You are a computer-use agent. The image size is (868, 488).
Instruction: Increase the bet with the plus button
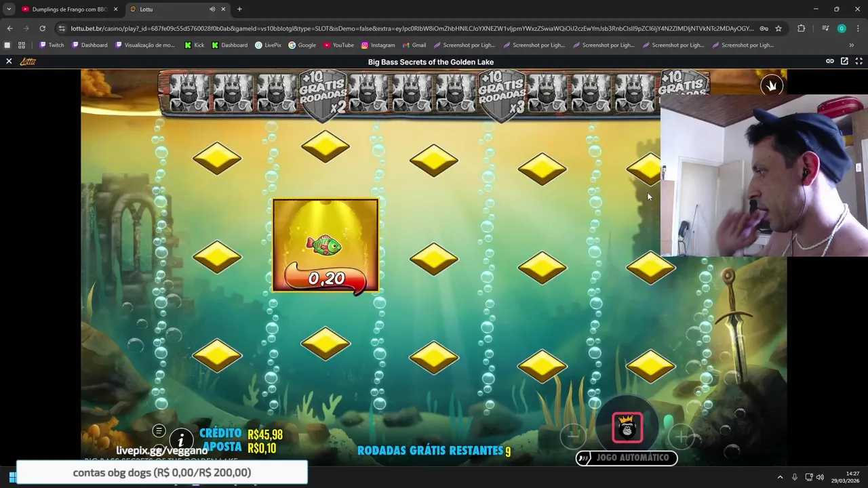(681, 437)
